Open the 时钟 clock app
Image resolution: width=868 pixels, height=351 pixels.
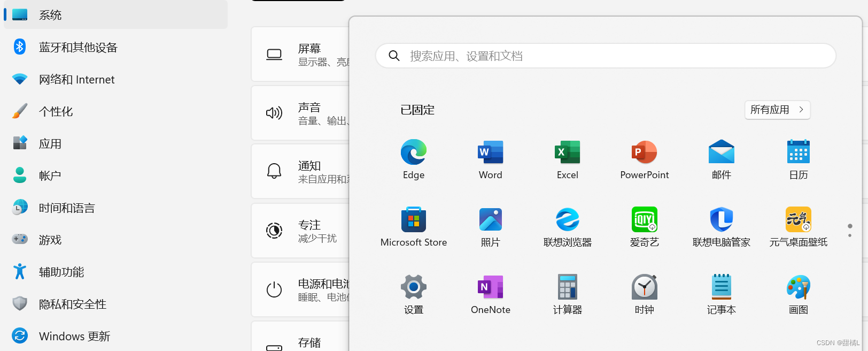(x=645, y=294)
